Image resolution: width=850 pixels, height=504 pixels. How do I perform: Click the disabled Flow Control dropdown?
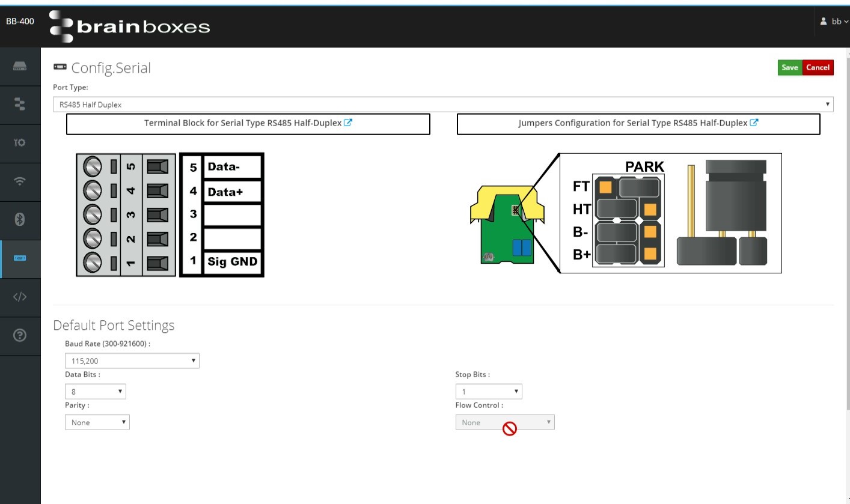(504, 422)
